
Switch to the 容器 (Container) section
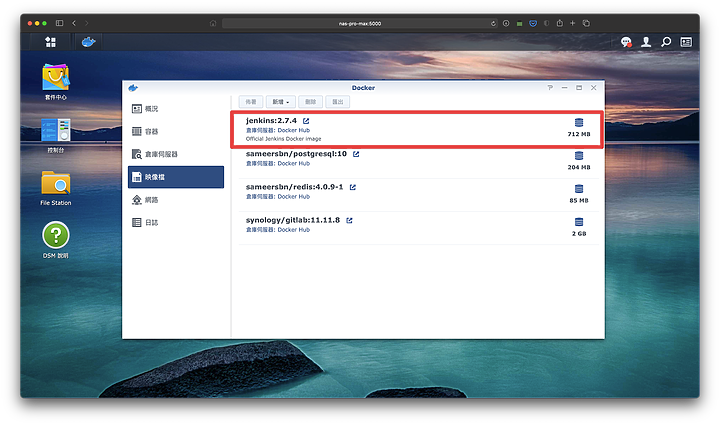(176, 131)
